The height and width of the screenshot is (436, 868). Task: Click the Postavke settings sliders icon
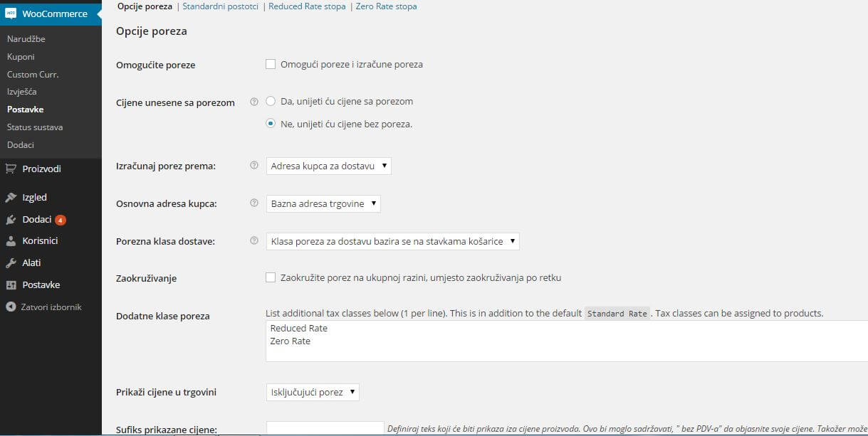pos(11,285)
